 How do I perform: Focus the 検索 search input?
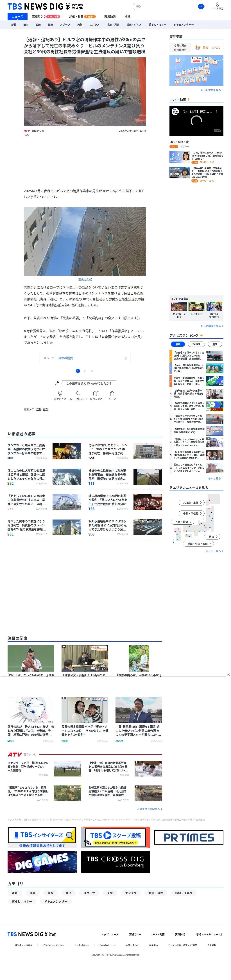pyautogui.click(x=165, y=6)
